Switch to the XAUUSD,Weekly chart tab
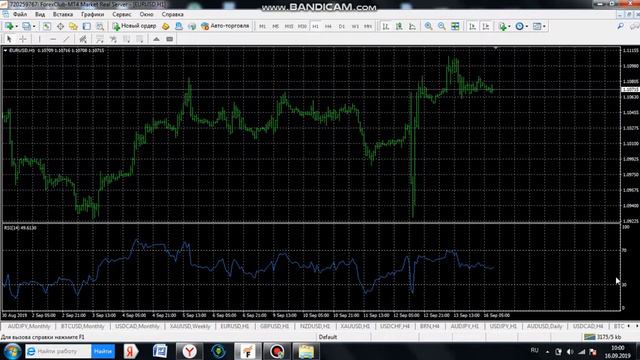Image resolution: width=640 pixels, height=360 pixels. [x=190, y=327]
